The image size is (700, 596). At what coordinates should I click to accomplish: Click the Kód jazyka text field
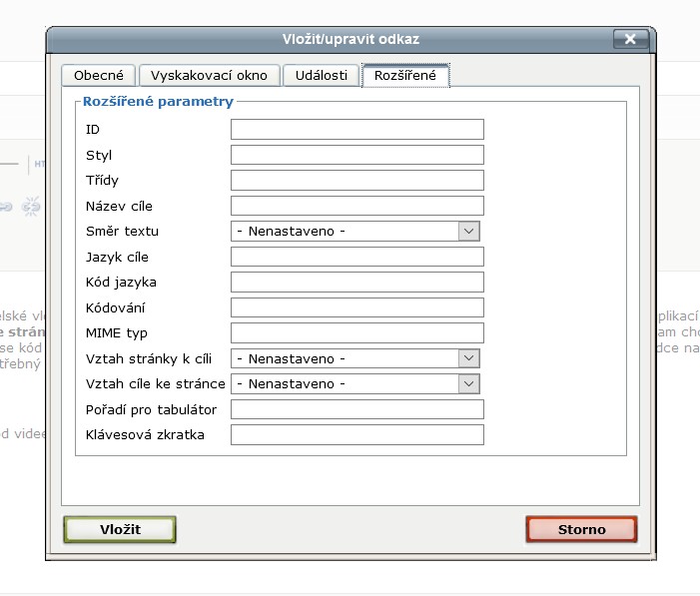coord(356,283)
